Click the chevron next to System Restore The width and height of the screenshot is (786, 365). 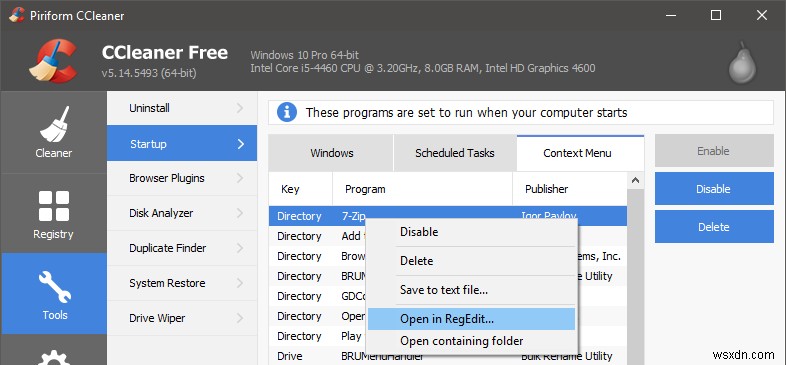pyautogui.click(x=240, y=283)
